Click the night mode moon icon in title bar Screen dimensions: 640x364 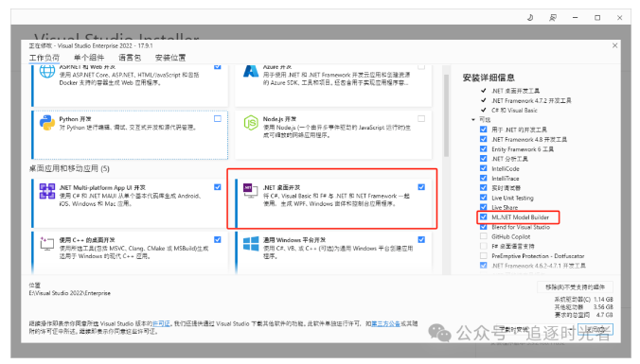click(x=530, y=18)
